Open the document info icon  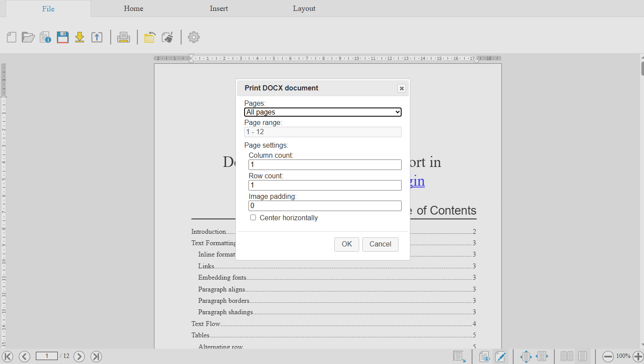[45, 38]
